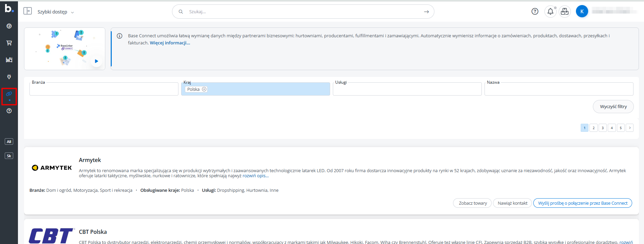The height and width of the screenshot is (244, 644).
Task: Click the Armytek logo
Action: coord(52,168)
